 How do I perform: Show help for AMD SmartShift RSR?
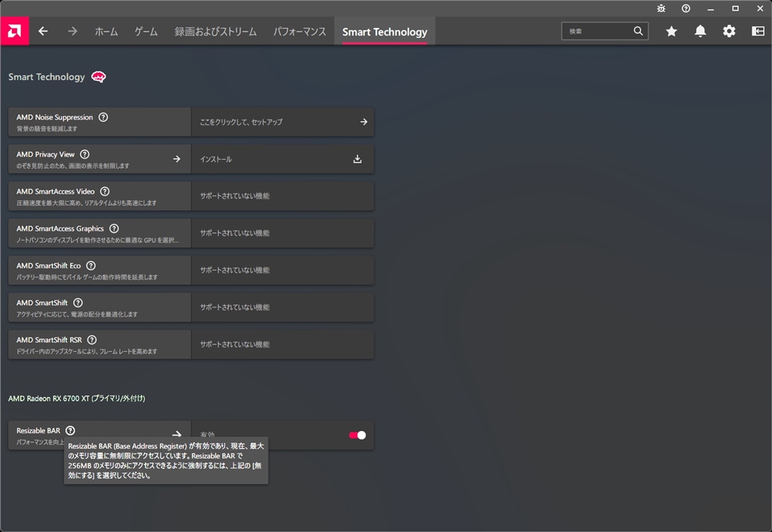click(92, 340)
